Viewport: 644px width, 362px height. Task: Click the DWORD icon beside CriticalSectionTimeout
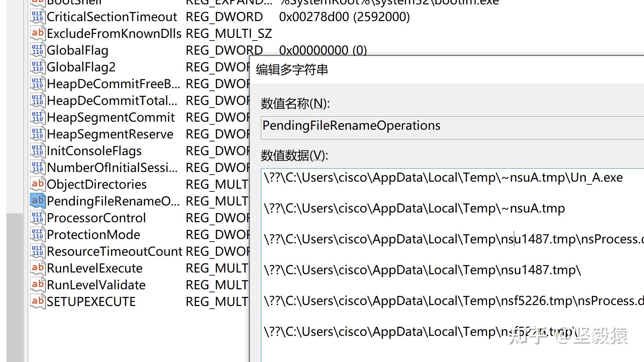point(37,16)
